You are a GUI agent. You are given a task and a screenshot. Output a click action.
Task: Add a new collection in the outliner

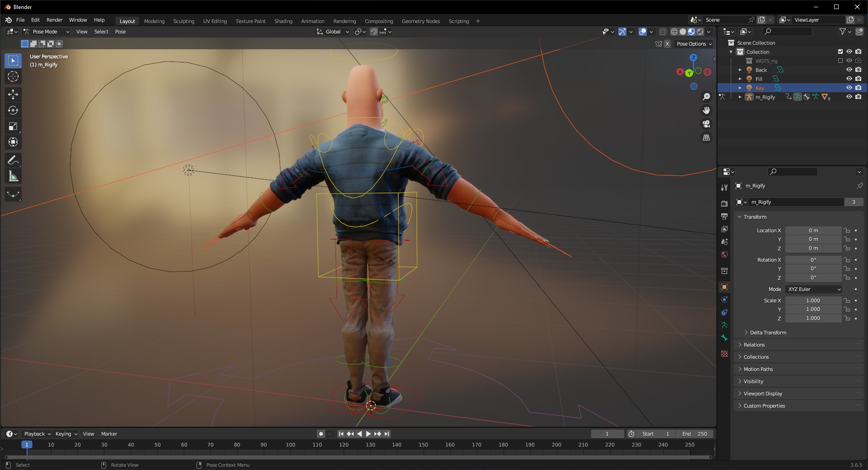[x=859, y=32]
